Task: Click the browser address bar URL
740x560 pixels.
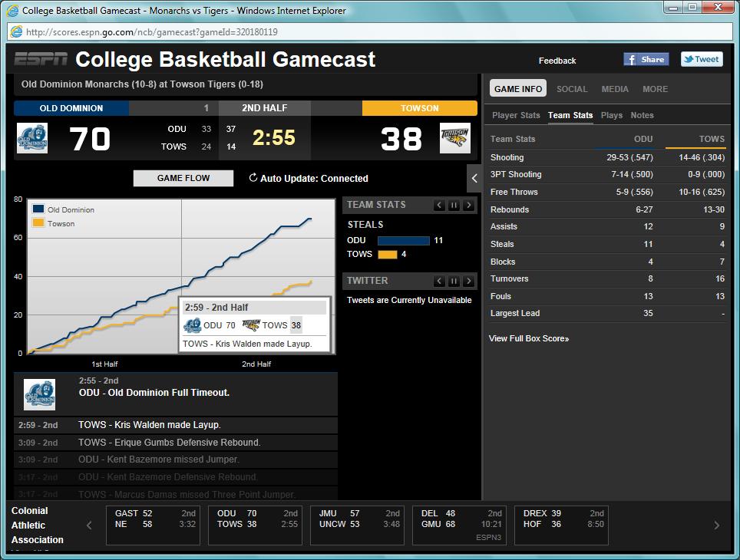Action: tap(151, 32)
